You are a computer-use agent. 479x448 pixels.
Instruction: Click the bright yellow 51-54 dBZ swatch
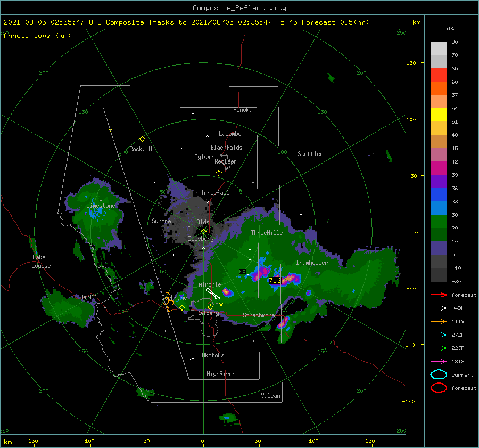(439, 115)
